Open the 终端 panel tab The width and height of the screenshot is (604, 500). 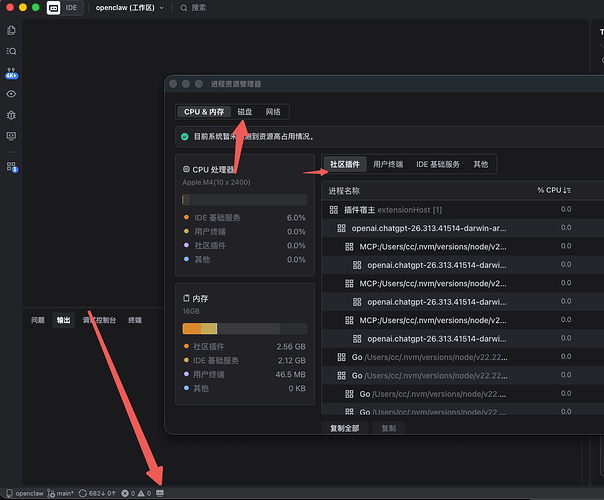(x=135, y=320)
